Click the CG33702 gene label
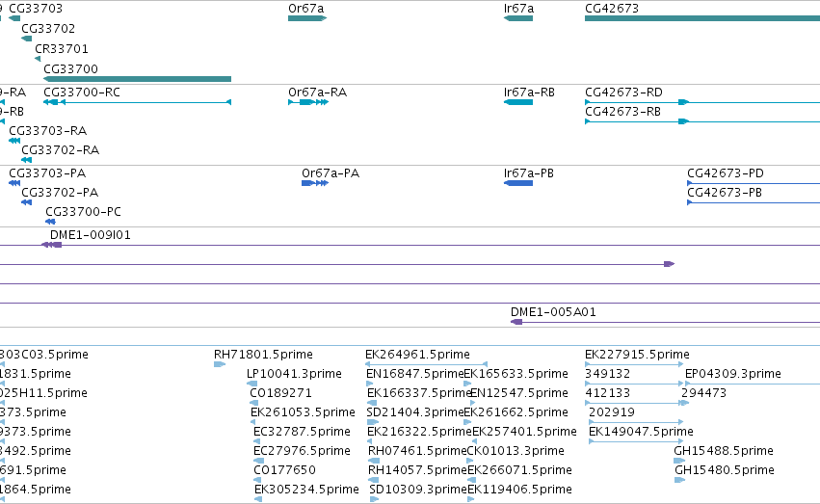Viewport: 820px width, 504px height. tap(48, 28)
